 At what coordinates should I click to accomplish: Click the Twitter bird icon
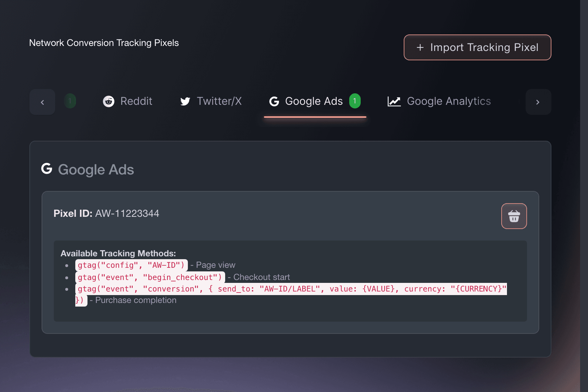185,102
